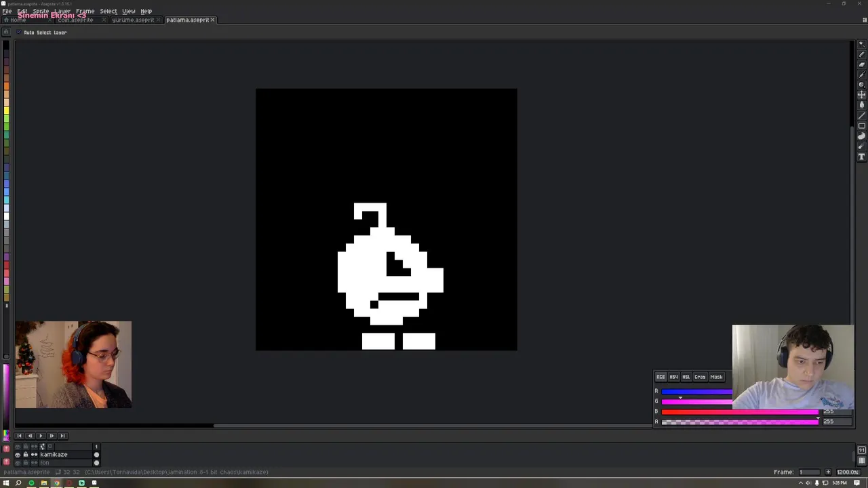Switch color selector to HSL mode
868x488 pixels.
click(686, 377)
